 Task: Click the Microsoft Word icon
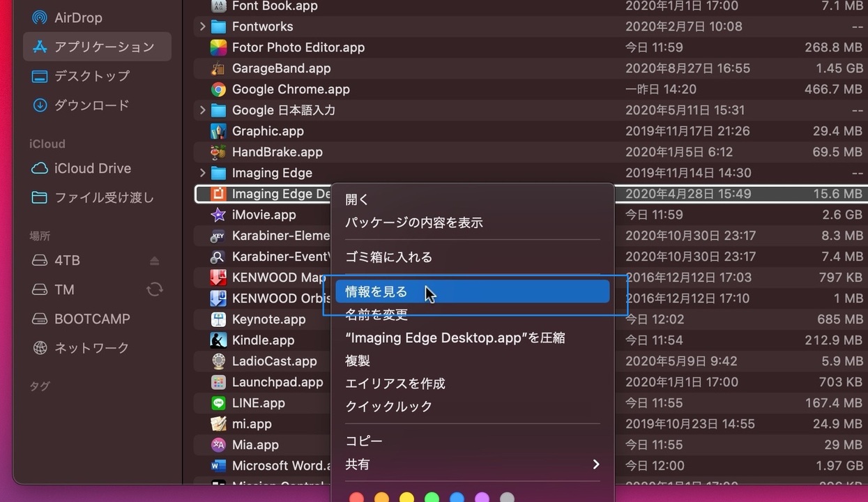click(x=219, y=466)
